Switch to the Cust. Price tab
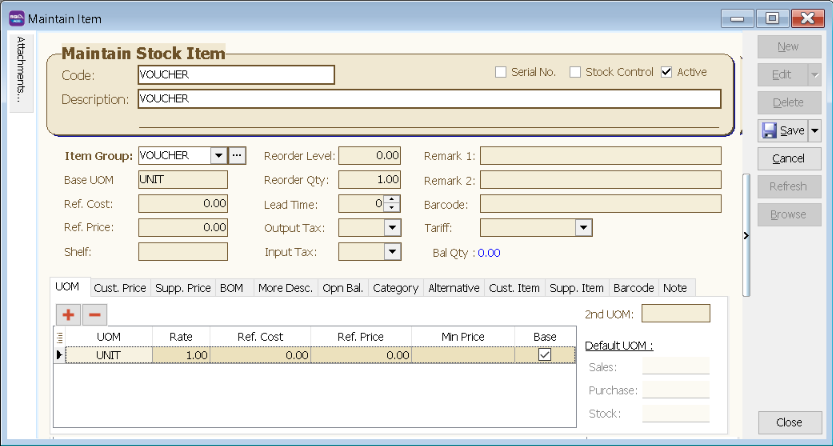Image resolution: width=833 pixels, height=446 pixels. 119,288
